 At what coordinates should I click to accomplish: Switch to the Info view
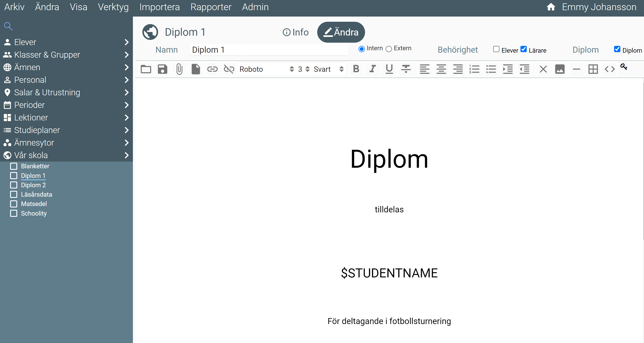pos(295,32)
